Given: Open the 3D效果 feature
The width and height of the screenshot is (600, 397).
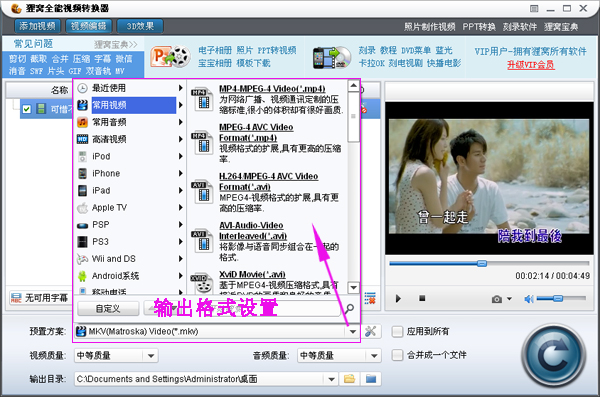Looking at the screenshot, I should (x=140, y=26).
